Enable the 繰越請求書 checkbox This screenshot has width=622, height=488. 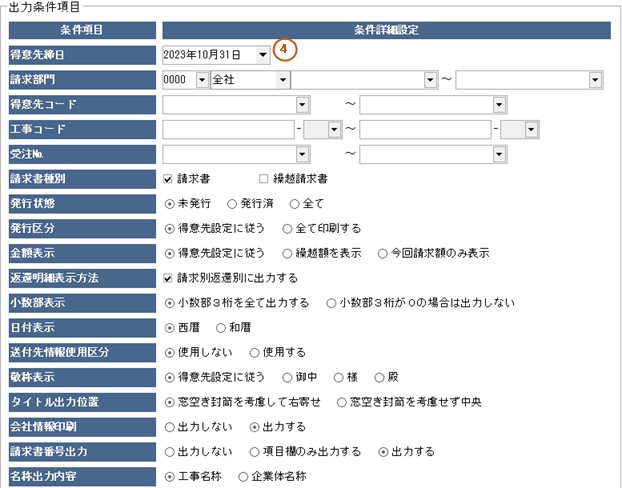coord(263,179)
